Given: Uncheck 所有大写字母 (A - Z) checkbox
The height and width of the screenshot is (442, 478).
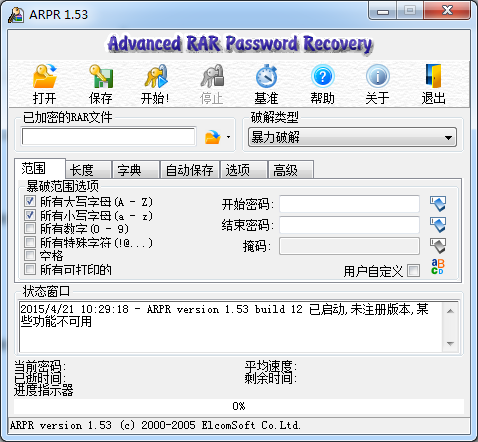Looking at the screenshot, I should coord(30,201).
